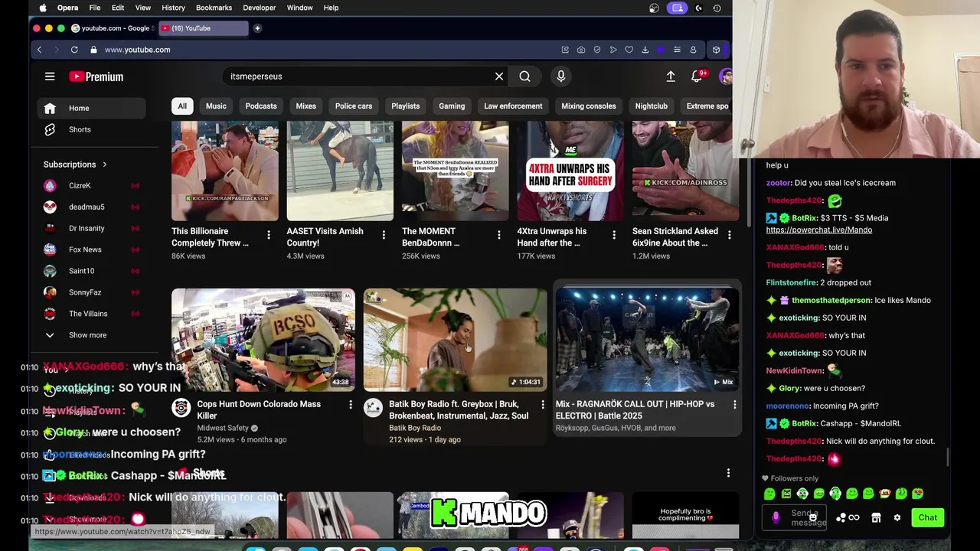Open the Developer menu

click(260, 8)
